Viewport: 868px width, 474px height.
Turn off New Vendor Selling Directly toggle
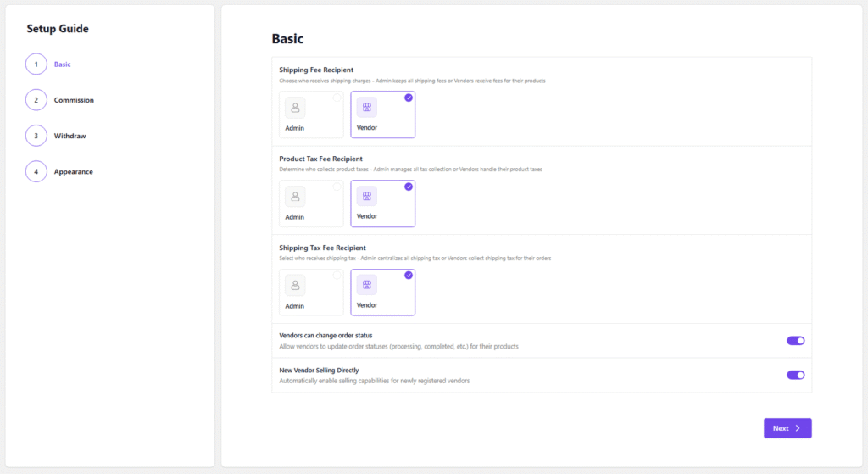(795, 375)
